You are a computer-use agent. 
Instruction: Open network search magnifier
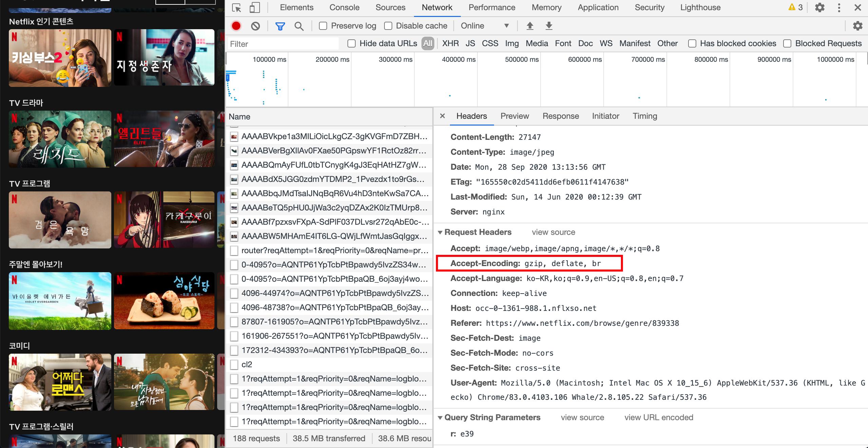299,26
